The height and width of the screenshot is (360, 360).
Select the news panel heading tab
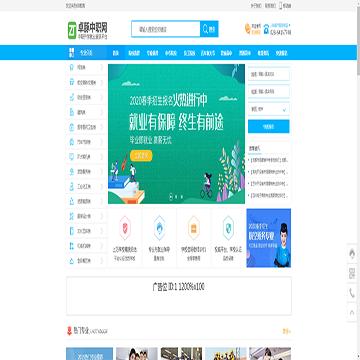click(255, 148)
